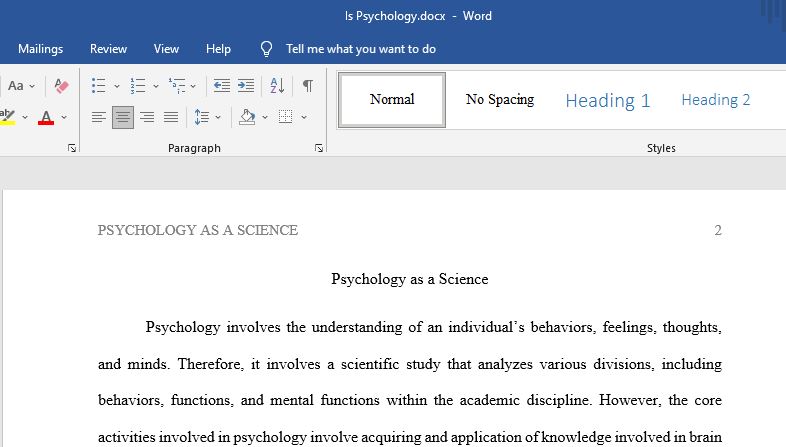Click the Shading paint bucket icon
This screenshot has height=447, width=786.
tap(247, 117)
